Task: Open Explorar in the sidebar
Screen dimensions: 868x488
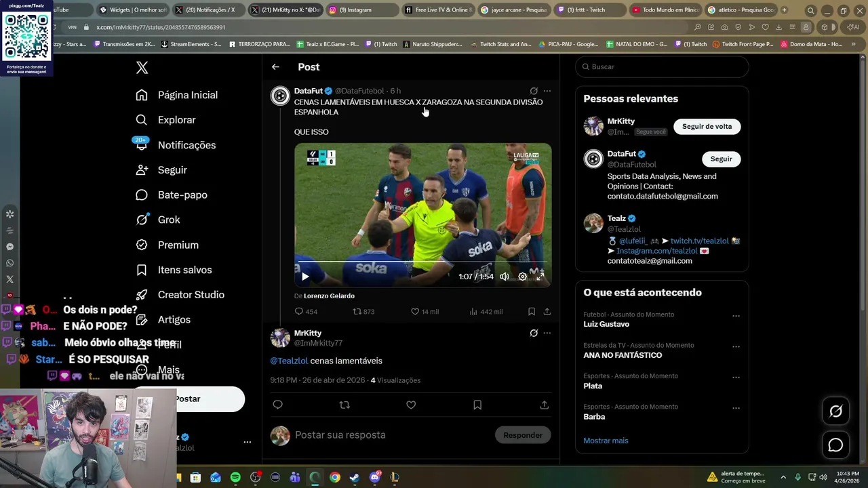Action: pos(166,120)
